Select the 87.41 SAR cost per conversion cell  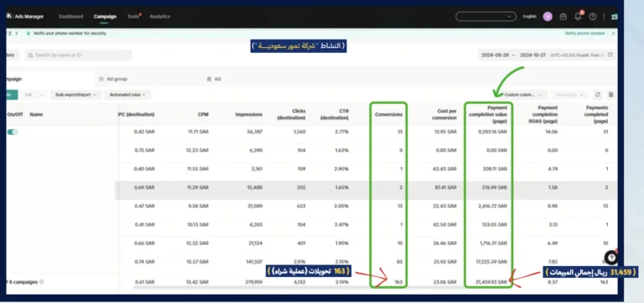(x=445, y=187)
